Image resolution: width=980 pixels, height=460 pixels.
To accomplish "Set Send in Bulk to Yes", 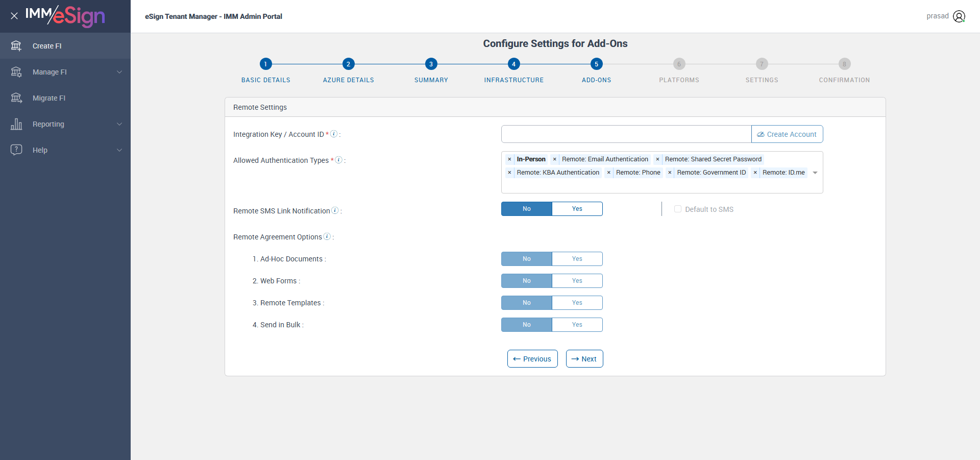I will [577, 325].
